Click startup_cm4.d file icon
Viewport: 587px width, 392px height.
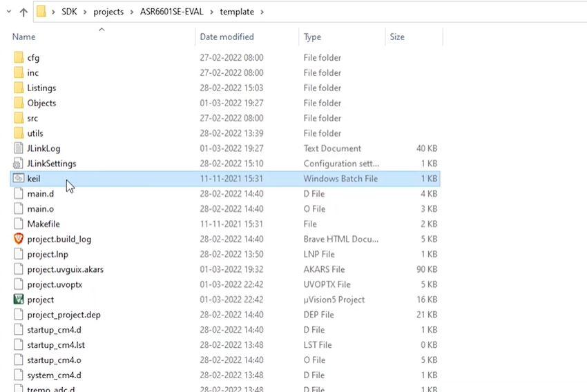pos(19,329)
